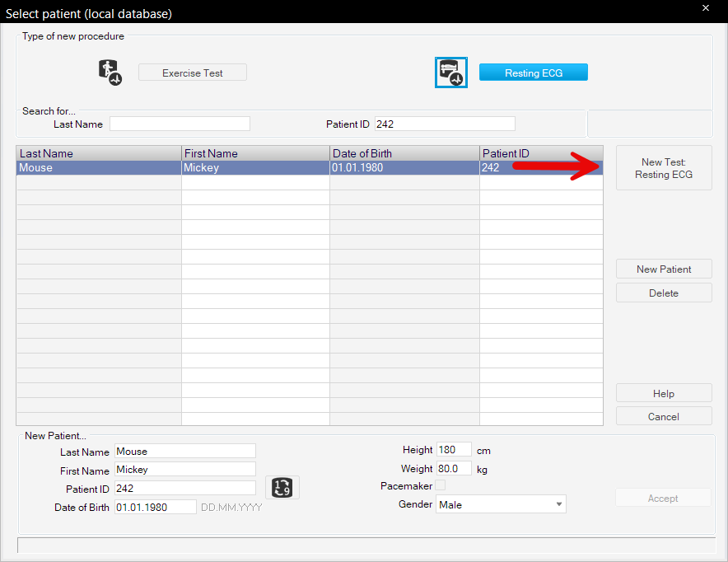
Task: Select the Exercise Test procedure button
Action: point(193,73)
